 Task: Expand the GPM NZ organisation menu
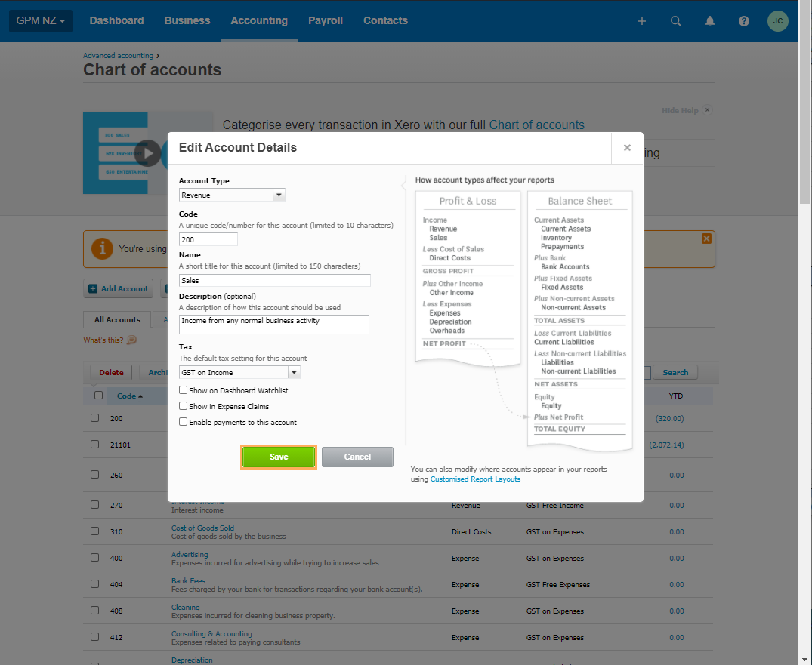coord(40,21)
